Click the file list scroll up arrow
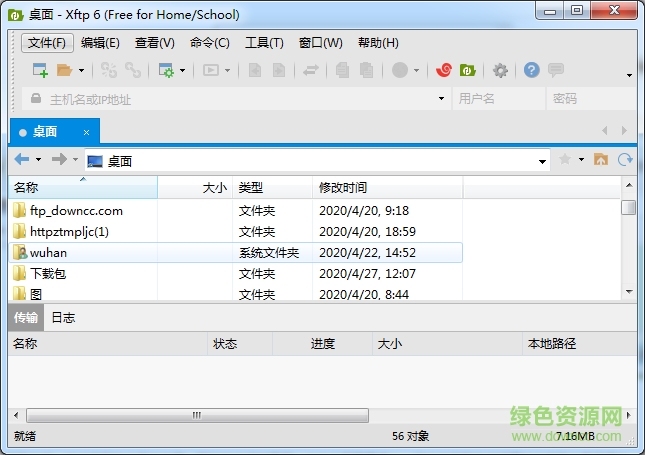Screen dimensions: 645x455 point(629,185)
